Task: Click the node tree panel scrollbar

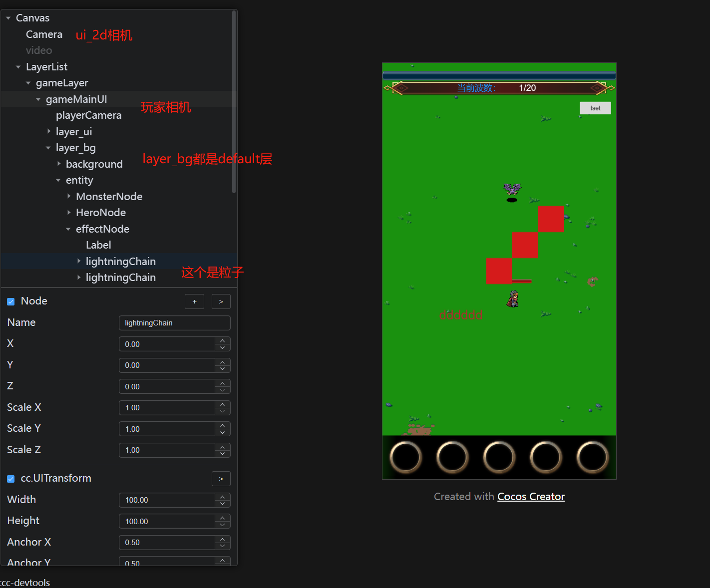Action: coord(234,102)
